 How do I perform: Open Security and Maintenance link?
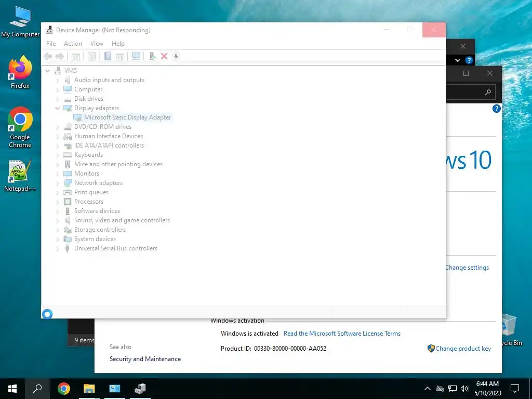click(x=145, y=359)
